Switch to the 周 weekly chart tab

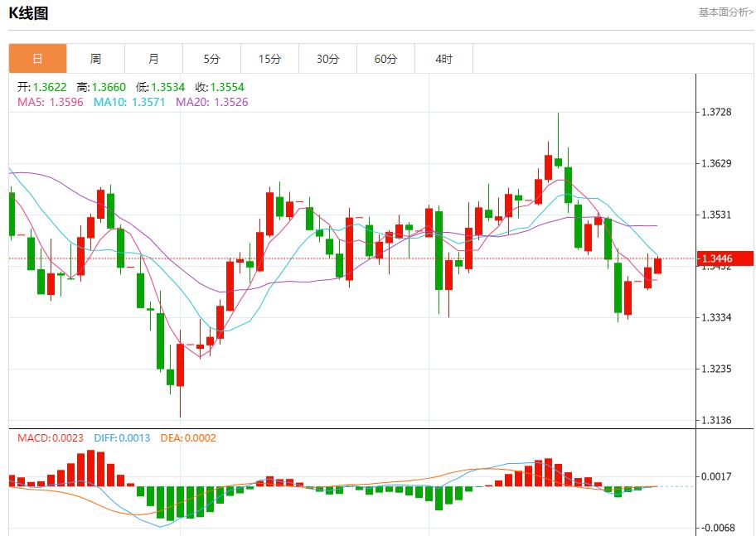94,58
